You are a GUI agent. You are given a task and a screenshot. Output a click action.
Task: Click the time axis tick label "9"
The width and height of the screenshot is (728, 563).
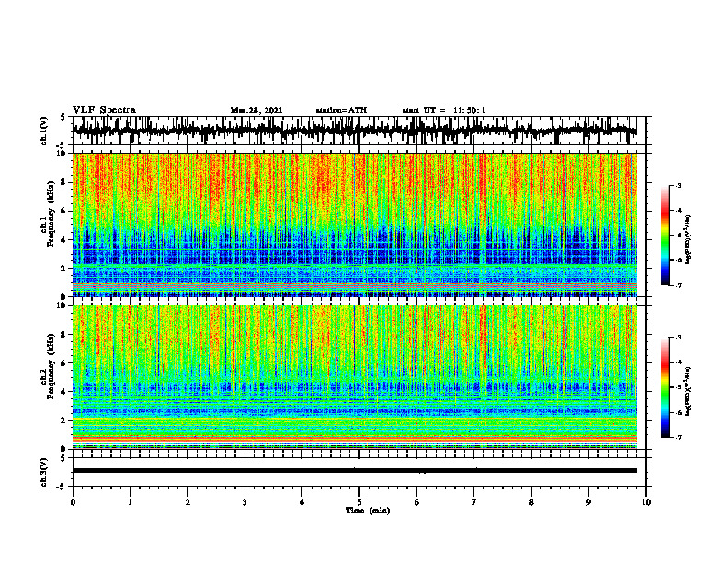click(588, 502)
